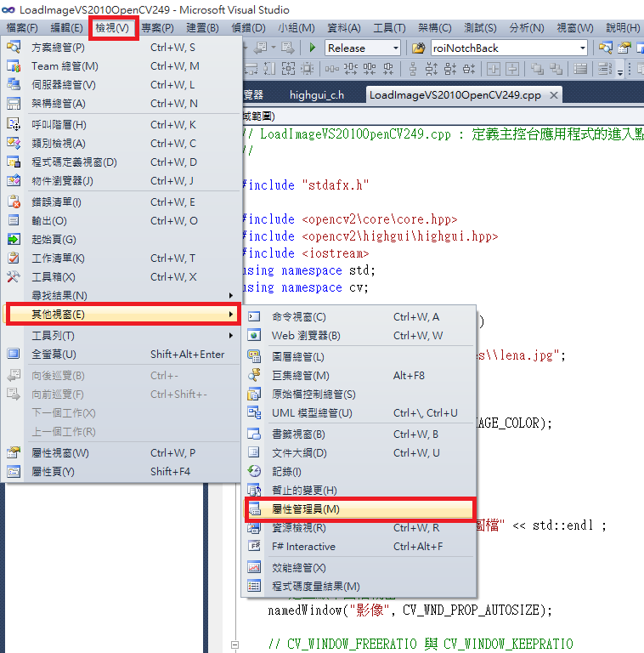Open Team 總管(M) menu entry
This screenshot has height=653, width=644.
tap(121, 66)
